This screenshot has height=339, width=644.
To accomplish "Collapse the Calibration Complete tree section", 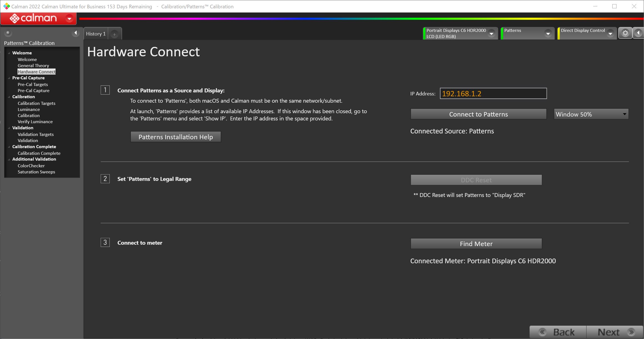I will coord(9,147).
